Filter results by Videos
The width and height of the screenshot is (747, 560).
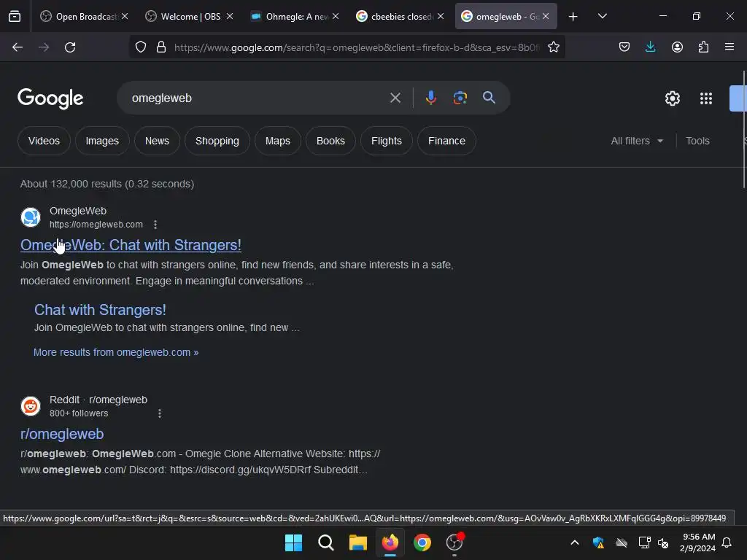[44, 141]
